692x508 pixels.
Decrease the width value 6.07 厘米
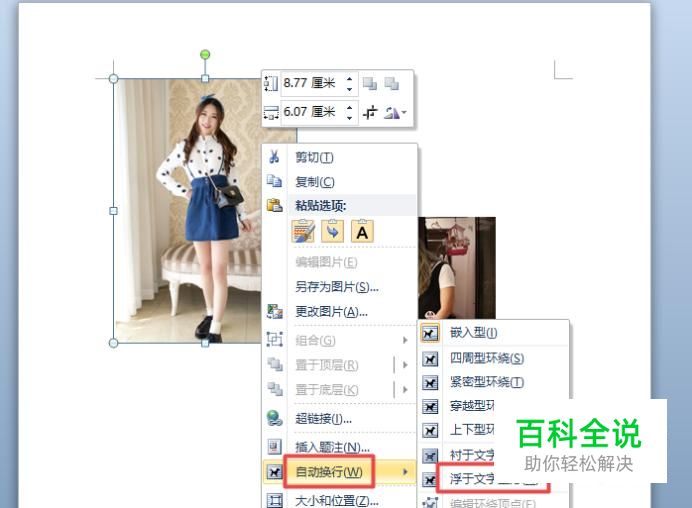349,118
